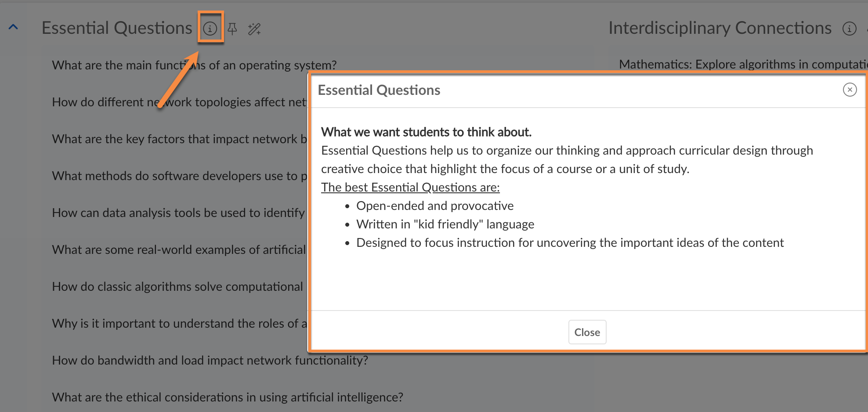Click the magic wand icon

pos(254,29)
